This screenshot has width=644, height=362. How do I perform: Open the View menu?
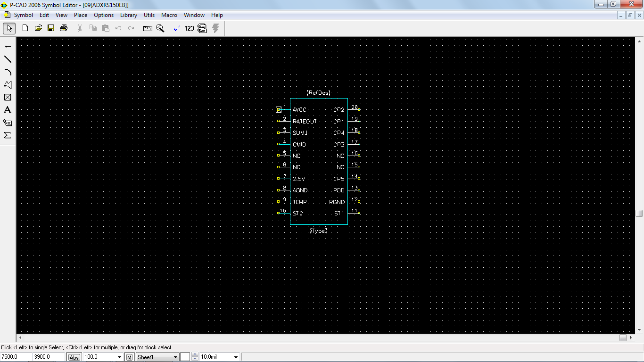(61, 15)
